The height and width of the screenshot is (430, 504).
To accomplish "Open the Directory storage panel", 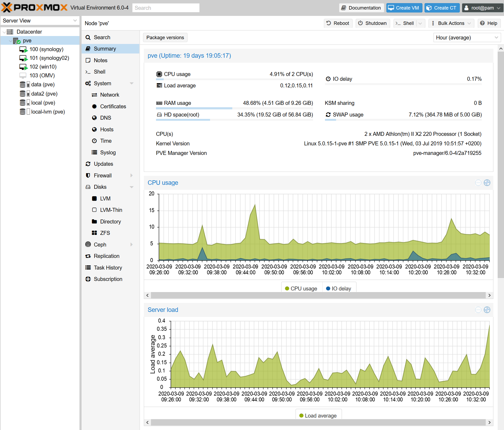I will (110, 222).
